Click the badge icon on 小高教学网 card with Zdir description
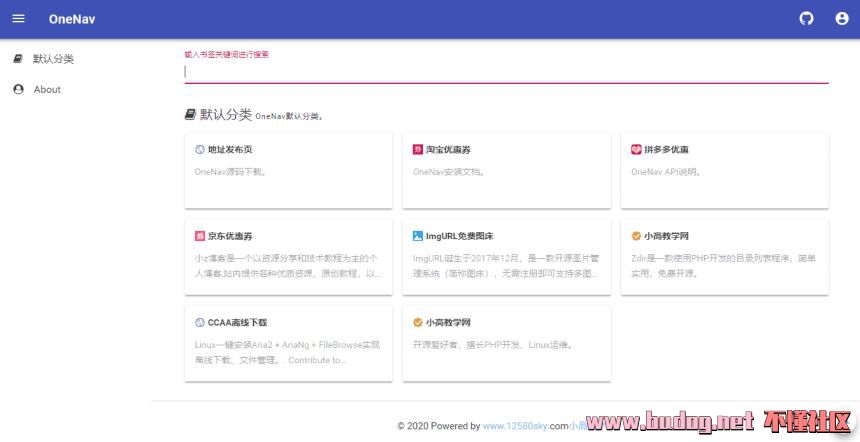Image resolution: width=860 pixels, height=442 pixels. (x=636, y=236)
